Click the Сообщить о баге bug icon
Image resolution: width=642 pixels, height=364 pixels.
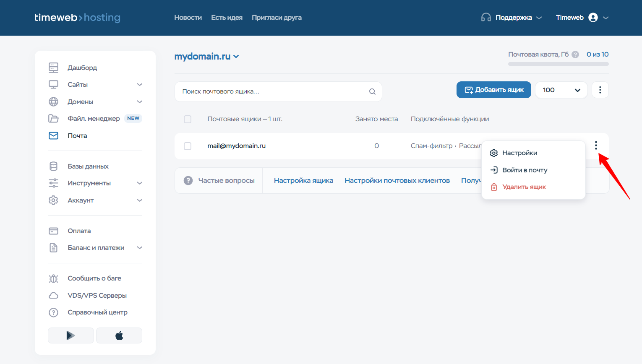click(x=53, y=278)
